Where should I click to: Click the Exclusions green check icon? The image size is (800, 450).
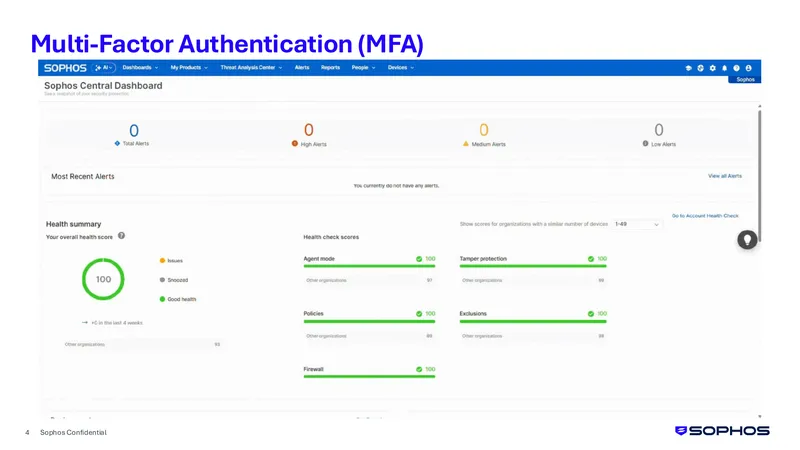(x=591, y=314)
